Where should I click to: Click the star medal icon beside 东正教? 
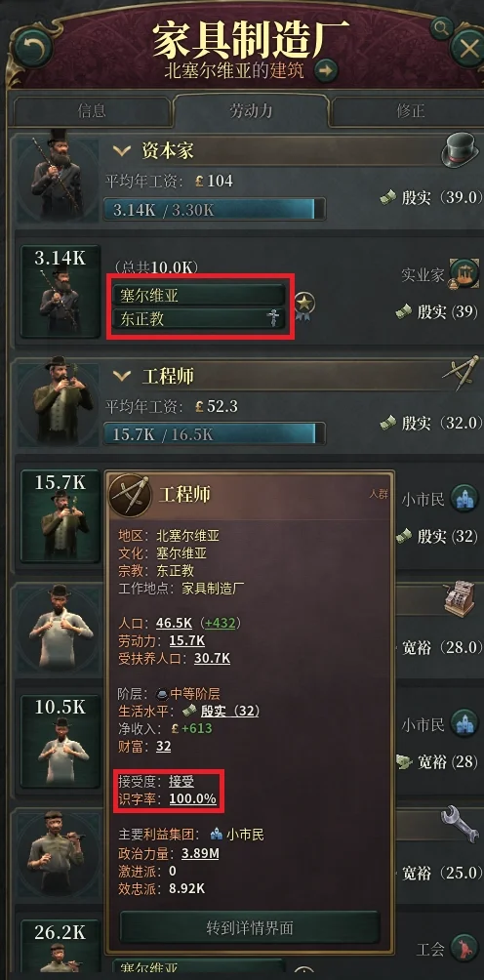[304, 306]
